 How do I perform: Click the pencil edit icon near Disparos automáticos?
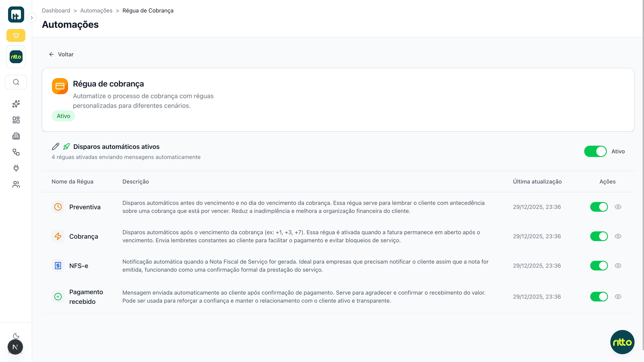pyautogui.click(x=55, y=146)
